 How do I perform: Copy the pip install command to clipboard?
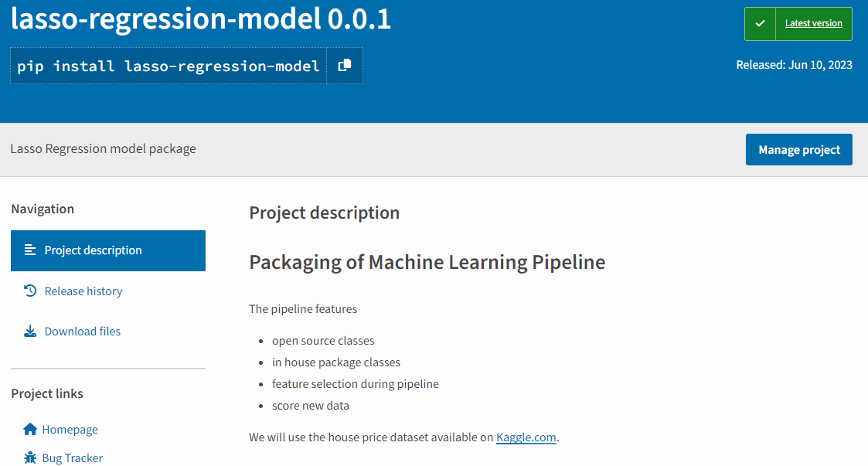[x=345, y=66]
